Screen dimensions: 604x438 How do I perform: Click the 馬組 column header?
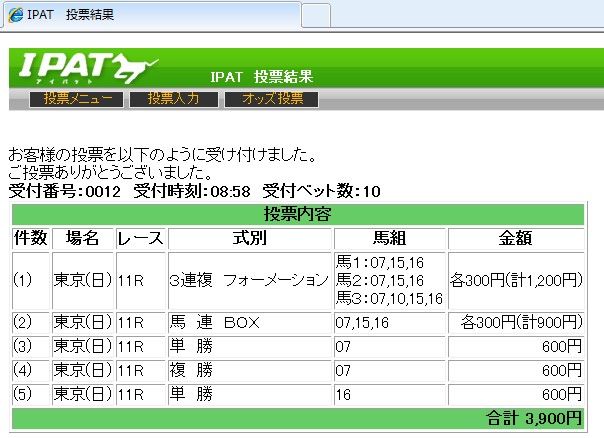click(x=389, y=238)
